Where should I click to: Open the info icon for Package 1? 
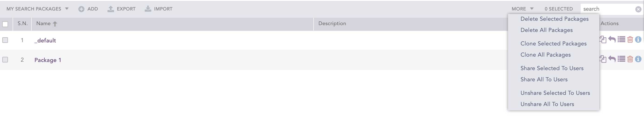click(x=638, y=59)
